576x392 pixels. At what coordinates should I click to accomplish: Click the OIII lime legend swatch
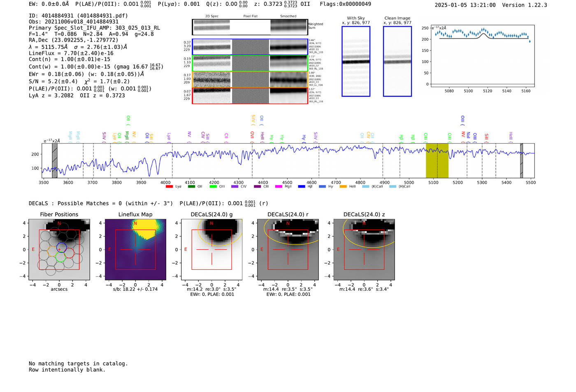point(213,187)
